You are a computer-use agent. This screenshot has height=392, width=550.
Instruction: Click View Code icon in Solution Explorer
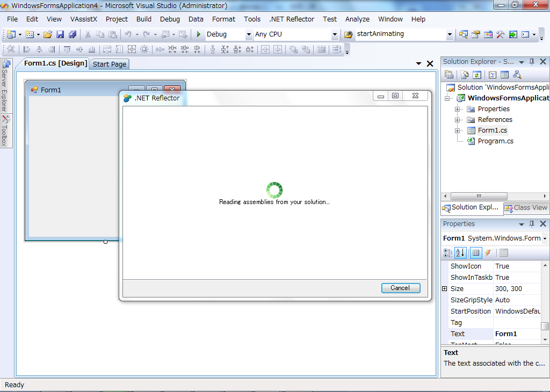[x=493, y=75]
